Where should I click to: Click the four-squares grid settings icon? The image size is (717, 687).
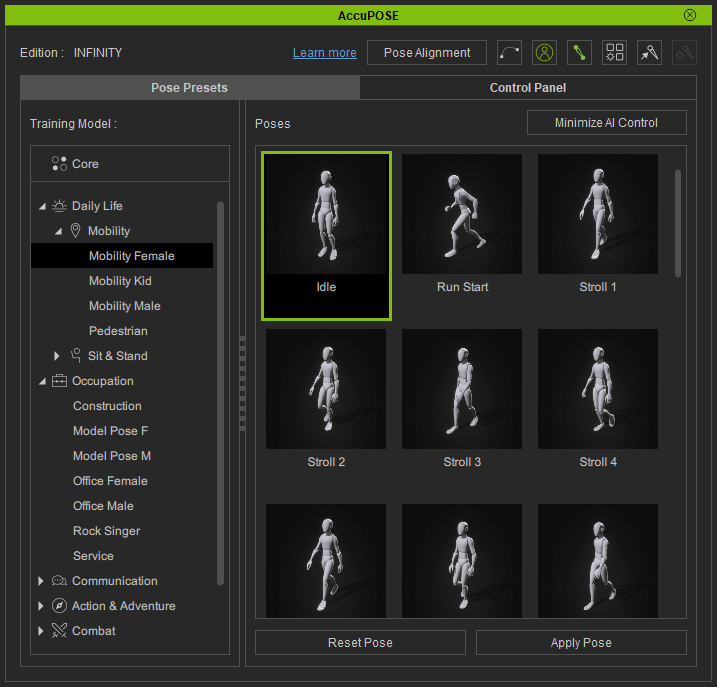point(614,53)
